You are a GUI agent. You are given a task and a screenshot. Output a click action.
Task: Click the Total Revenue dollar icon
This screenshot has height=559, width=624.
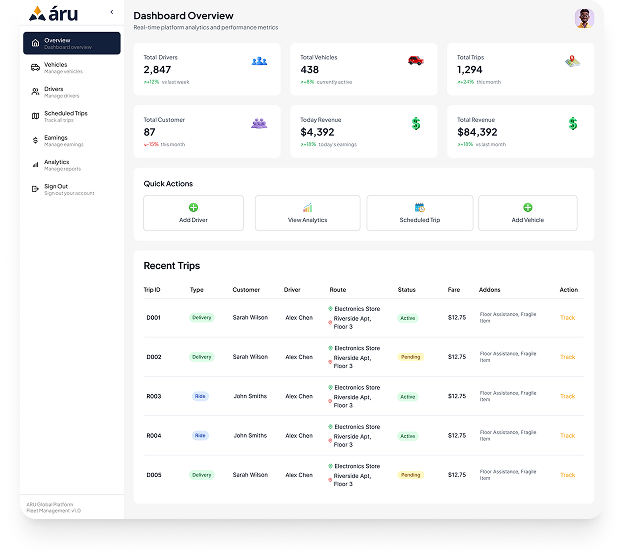point(572,124)
